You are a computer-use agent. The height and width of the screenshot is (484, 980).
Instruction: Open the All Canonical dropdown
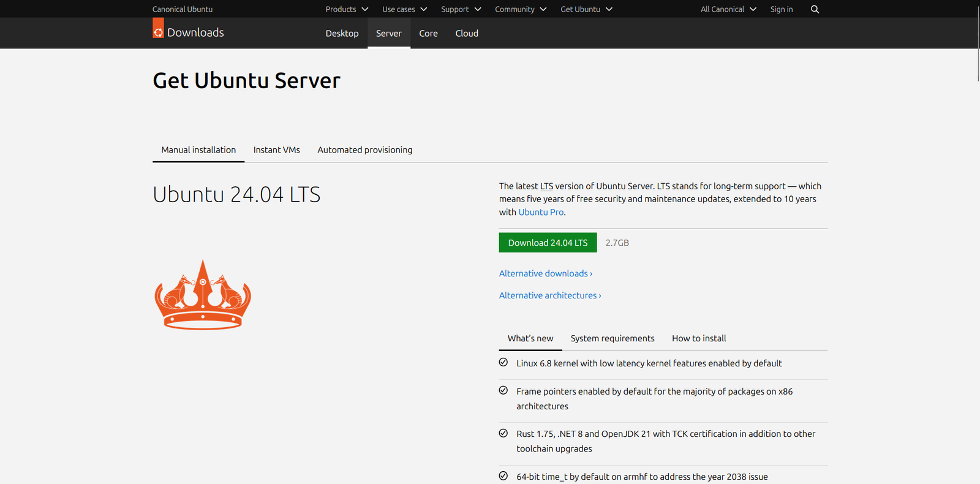click(x=728, y=9)
